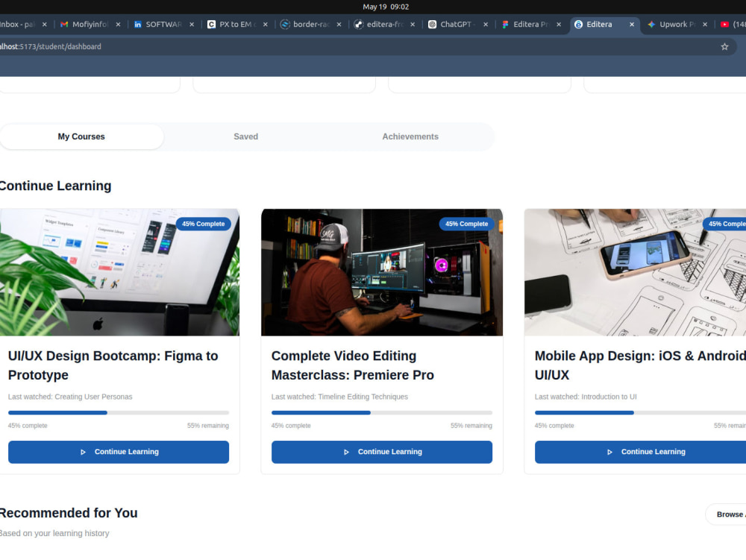Click the Figma favicon on Editera Pr tab
This screenshot has width=746, height=560.
pyautogui.click(x=505, y=25)
